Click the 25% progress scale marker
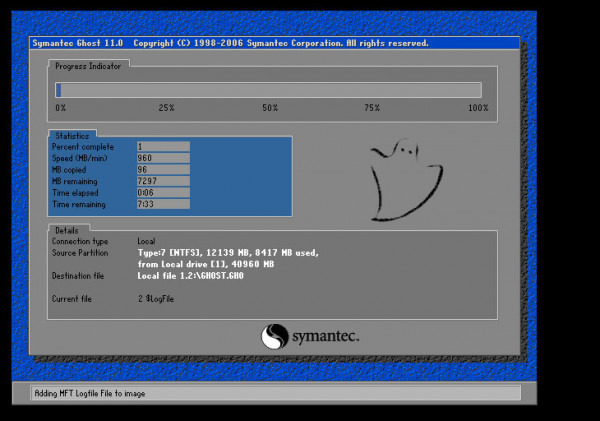Viewport: 600px width, 421px height. 166,108
